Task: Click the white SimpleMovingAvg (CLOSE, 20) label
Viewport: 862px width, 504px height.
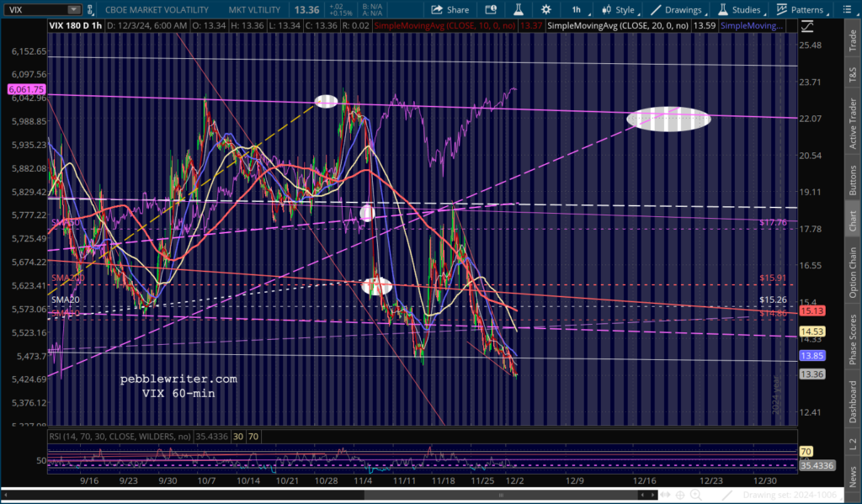Action: 618,26
